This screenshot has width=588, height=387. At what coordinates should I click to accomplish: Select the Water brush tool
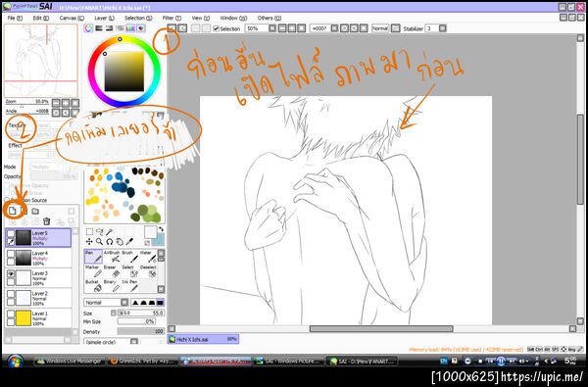point(147,257)
